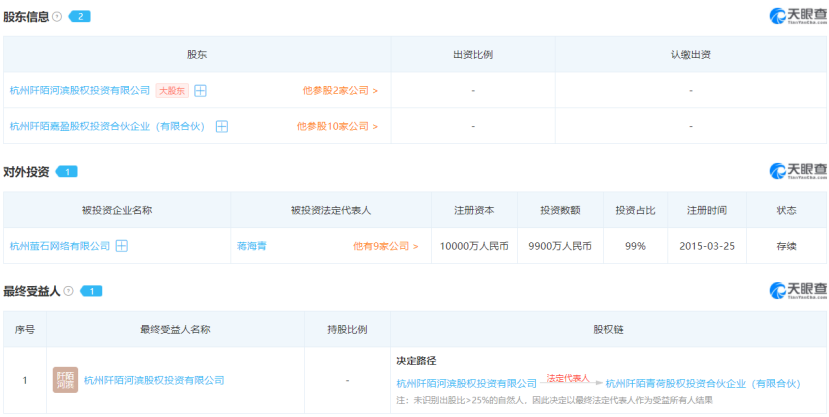Image resolution: width=829 pixels, height=417 pixels.
Task: Click help icon beside 最终受益人 heading
Action: click(68, 291)
